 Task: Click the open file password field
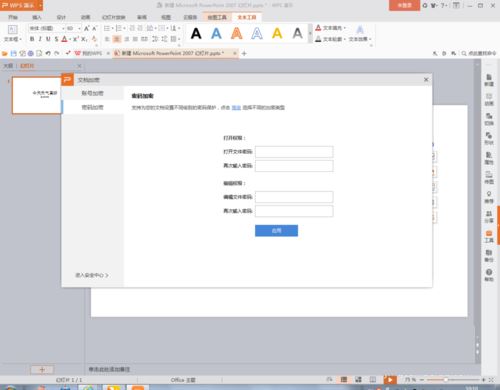294,152
